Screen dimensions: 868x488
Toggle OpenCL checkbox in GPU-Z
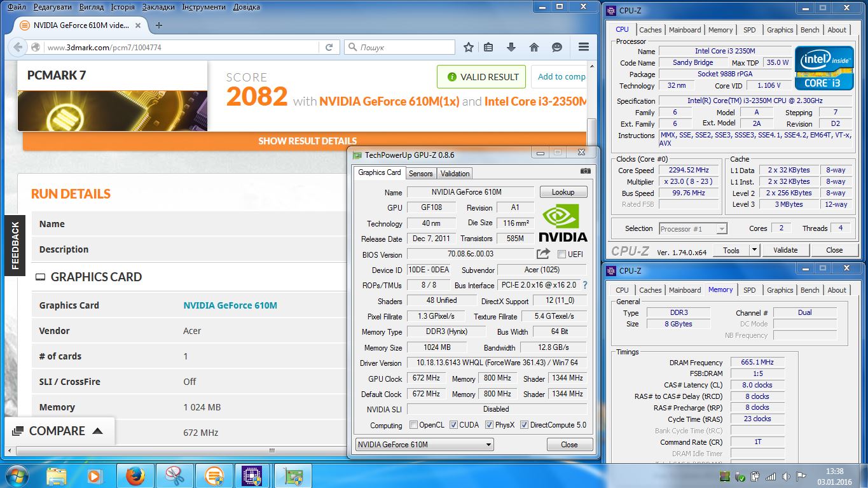click(x=413, y=425)
